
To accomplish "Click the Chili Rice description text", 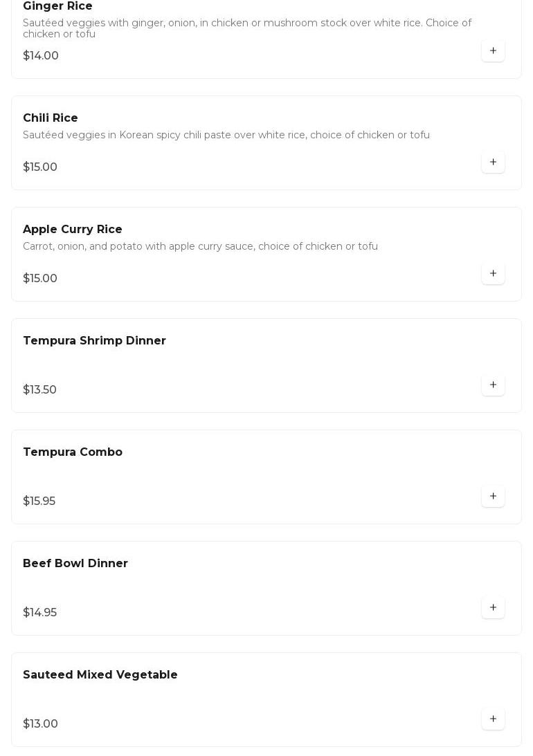I will coord(226,136).
